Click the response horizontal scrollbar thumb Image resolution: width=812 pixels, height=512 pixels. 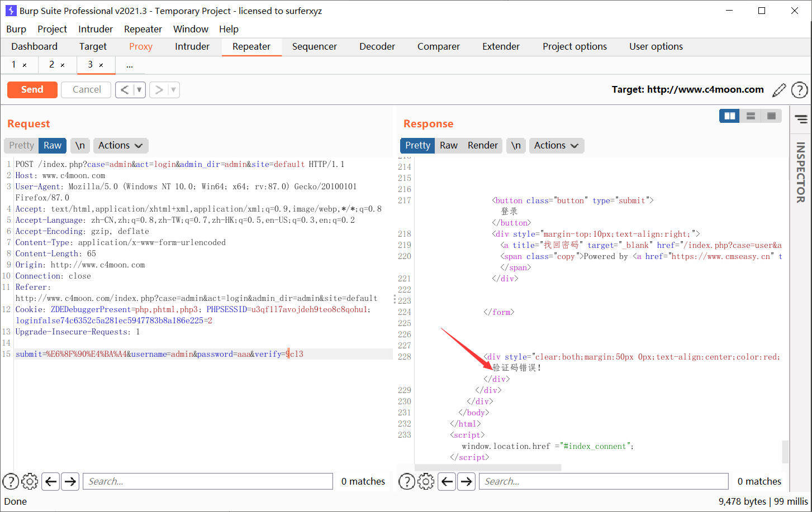pos(488,467)
